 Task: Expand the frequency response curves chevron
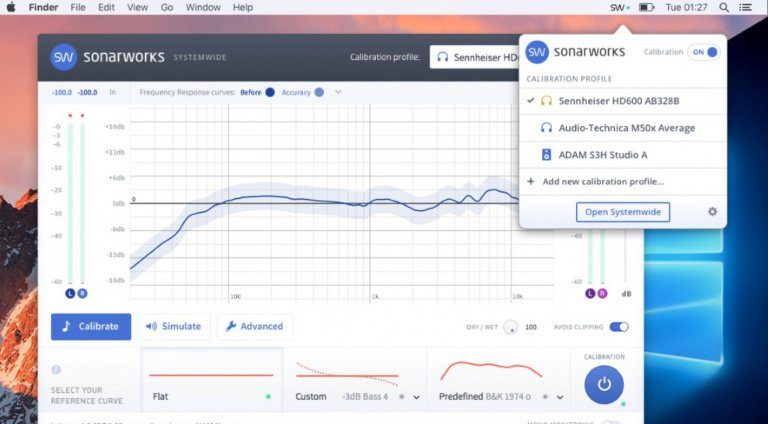338,92
